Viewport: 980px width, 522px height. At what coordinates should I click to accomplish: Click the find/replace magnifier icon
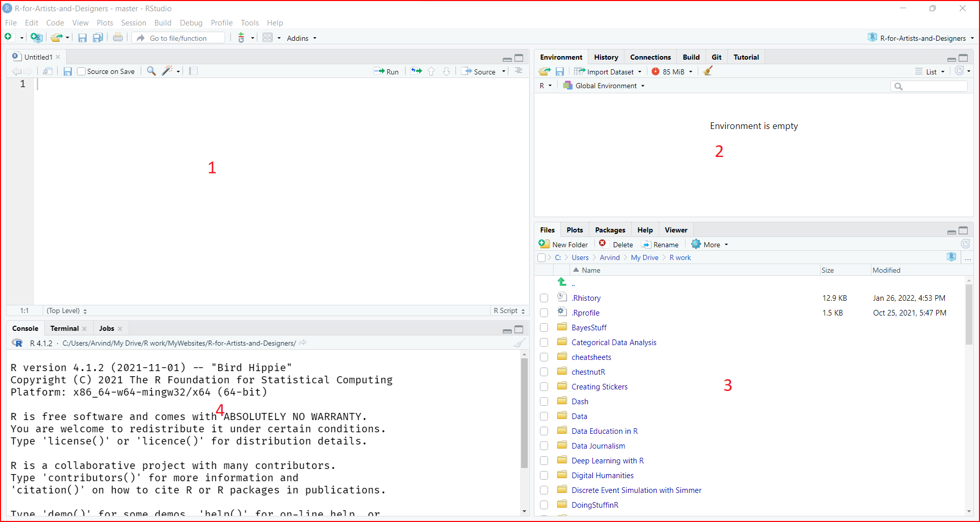[151, 71]
